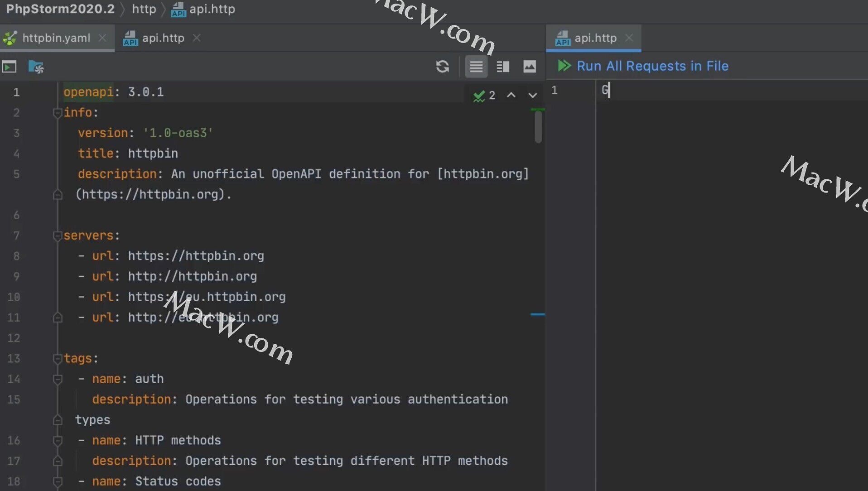Fold the 'name: Status codes' entry
The width and height of the screenshot is (868, 491).
click(x=58, y=481)
